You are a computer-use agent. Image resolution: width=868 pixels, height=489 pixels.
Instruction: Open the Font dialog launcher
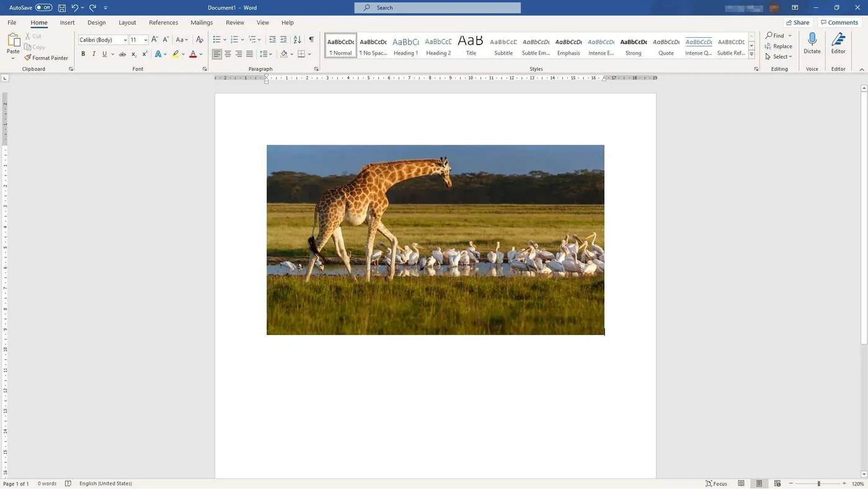[205, 69]
